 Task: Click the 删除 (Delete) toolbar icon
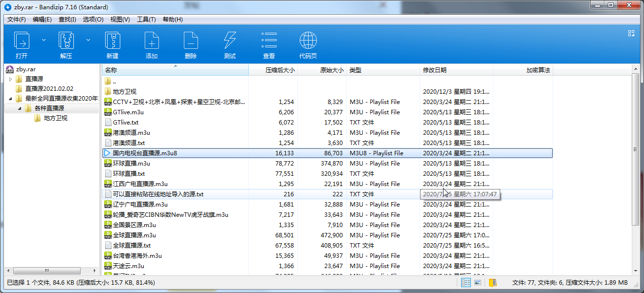pos(191,41)
